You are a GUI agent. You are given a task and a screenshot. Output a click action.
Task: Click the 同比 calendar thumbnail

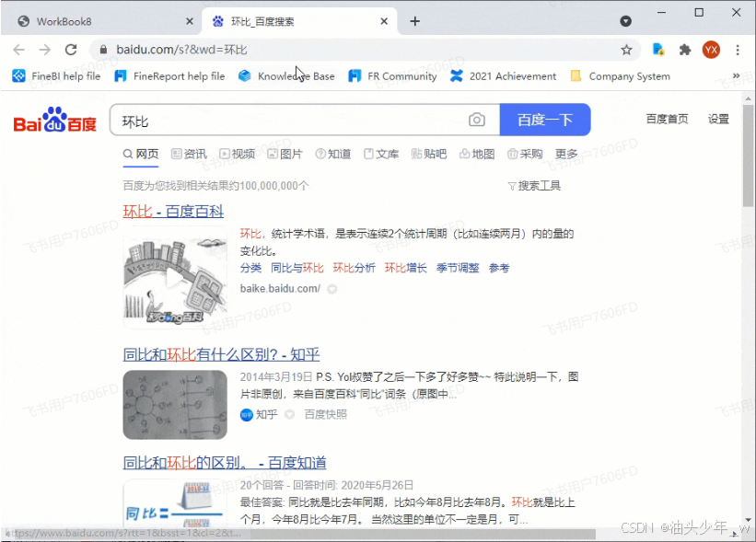175,503
